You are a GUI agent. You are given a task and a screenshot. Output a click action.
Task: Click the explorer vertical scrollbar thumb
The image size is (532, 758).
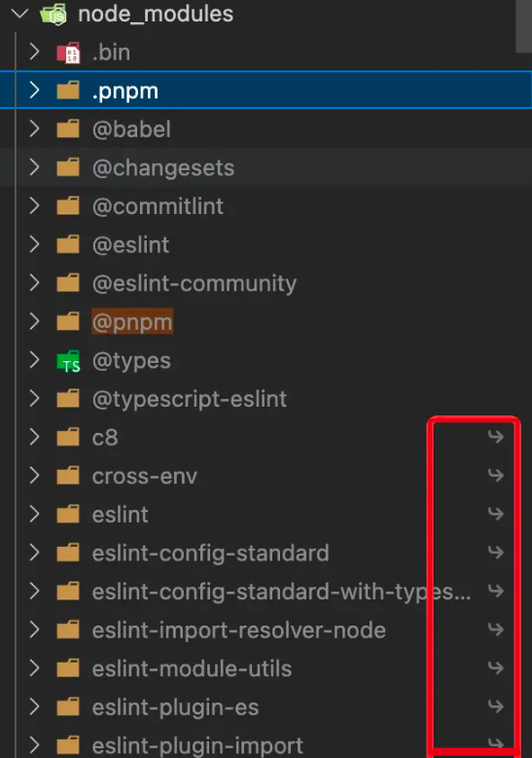[524, 26]
